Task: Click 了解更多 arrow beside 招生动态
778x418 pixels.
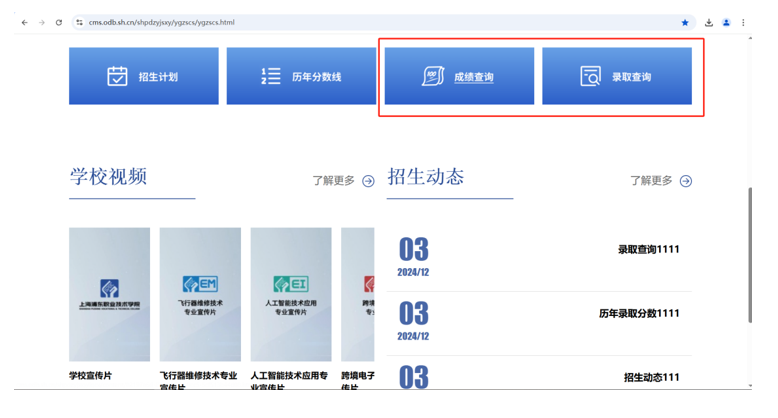Action: click(x=685, y=181)
